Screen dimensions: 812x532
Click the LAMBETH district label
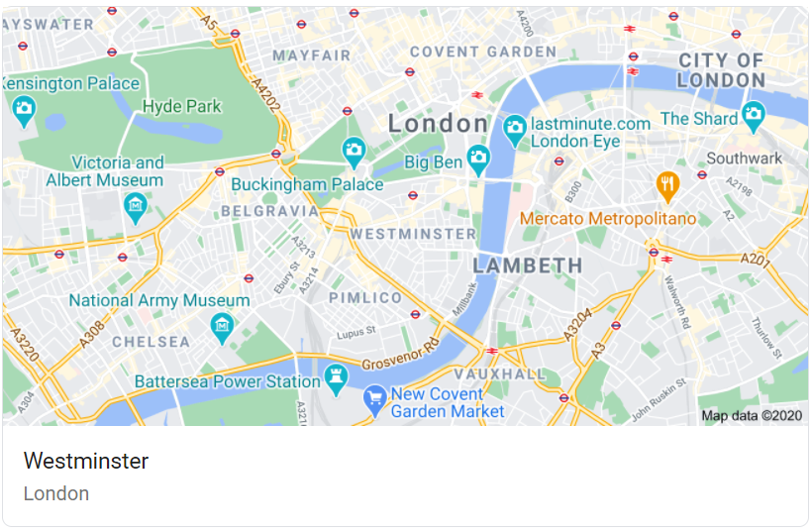pos(528,266)
